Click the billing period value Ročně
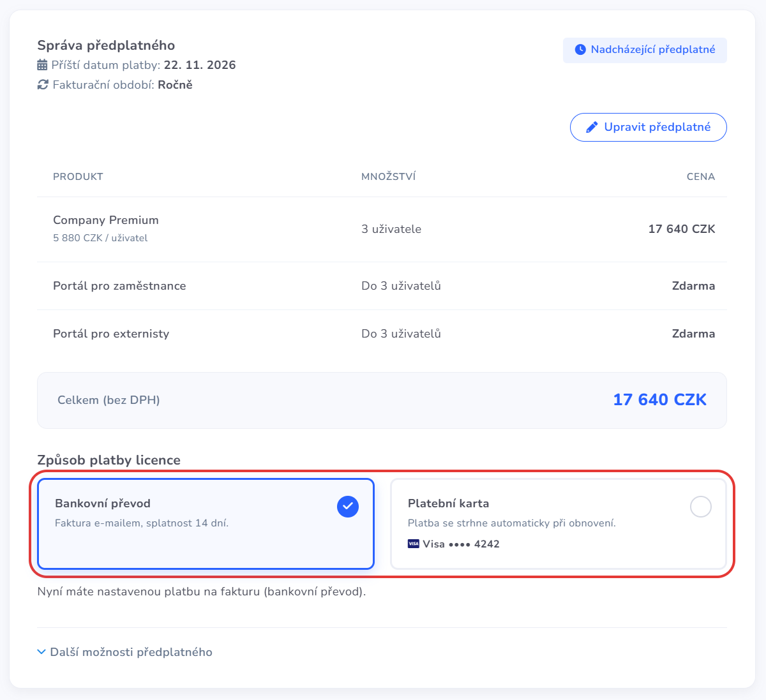 pyautogui.click(x=175, y=85)
